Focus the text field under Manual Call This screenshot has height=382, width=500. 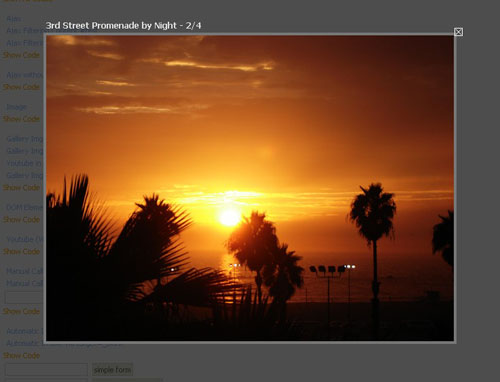click(24, 297)
